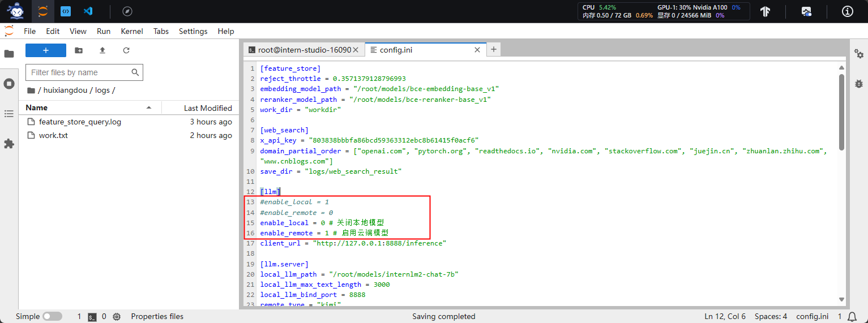Click the huixiangdou breadcrumb folder
868x323 pixels.
66,91
